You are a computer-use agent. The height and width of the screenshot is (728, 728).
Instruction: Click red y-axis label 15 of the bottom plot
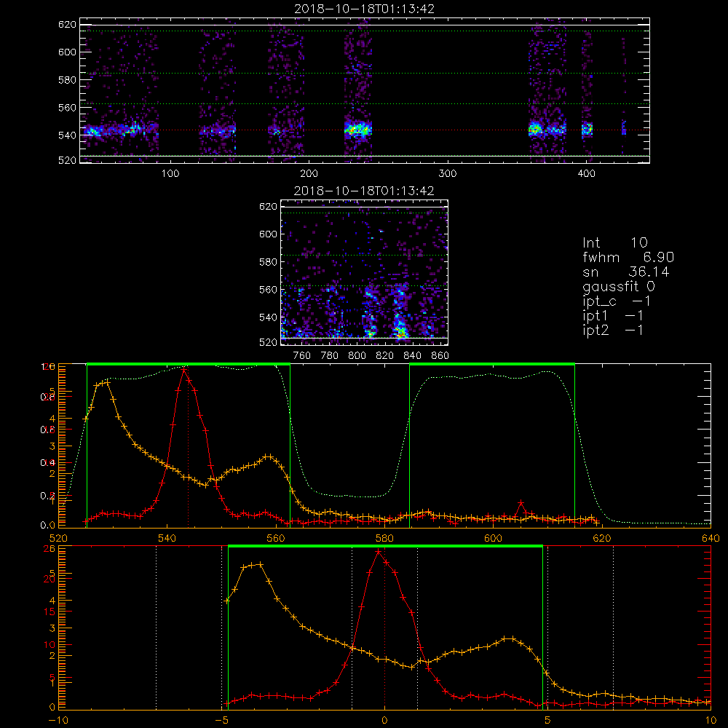click(50, 612)
